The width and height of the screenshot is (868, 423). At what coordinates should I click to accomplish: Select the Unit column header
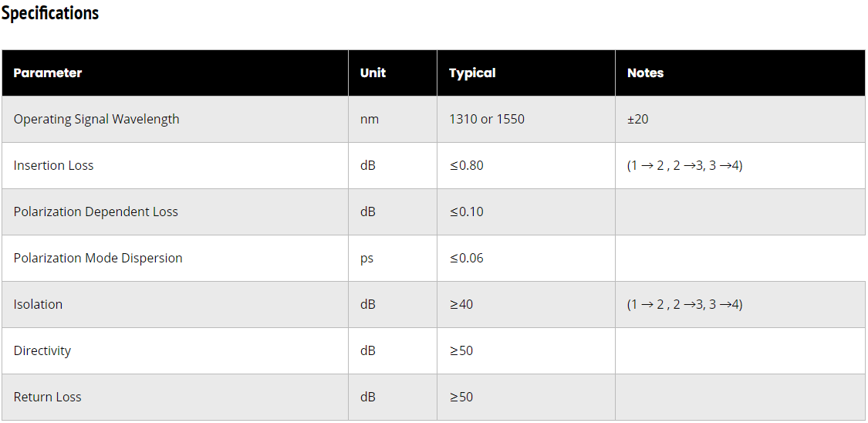point(373,73)
